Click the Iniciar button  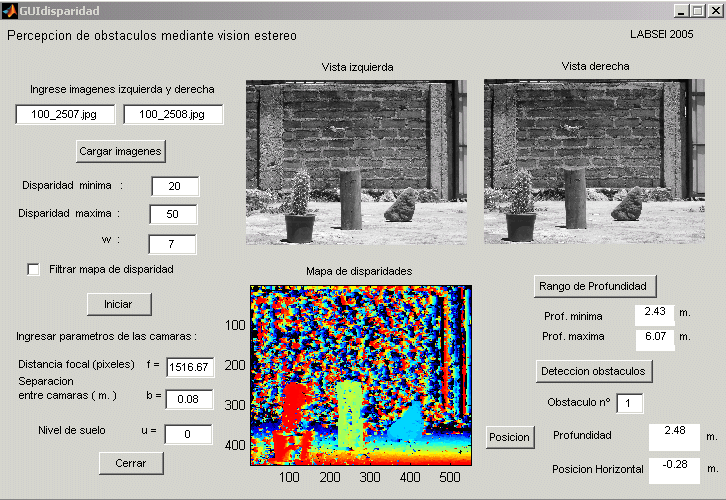click(119, 303)
